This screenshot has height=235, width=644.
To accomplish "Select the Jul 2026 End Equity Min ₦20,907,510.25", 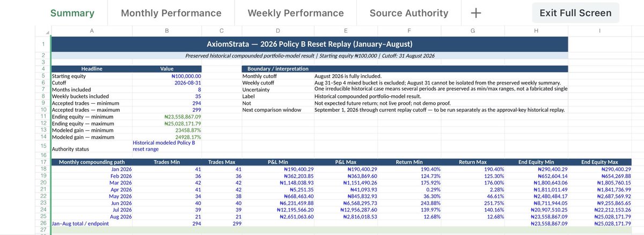I will coord(536,209).
